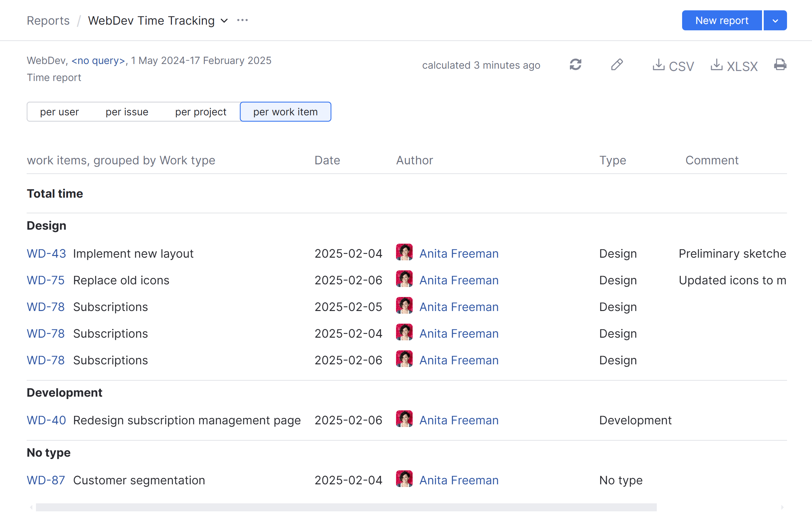This screenshot has width=812, height=525.
Task: Click the <no query> link
Action: (x=98, y=61)
